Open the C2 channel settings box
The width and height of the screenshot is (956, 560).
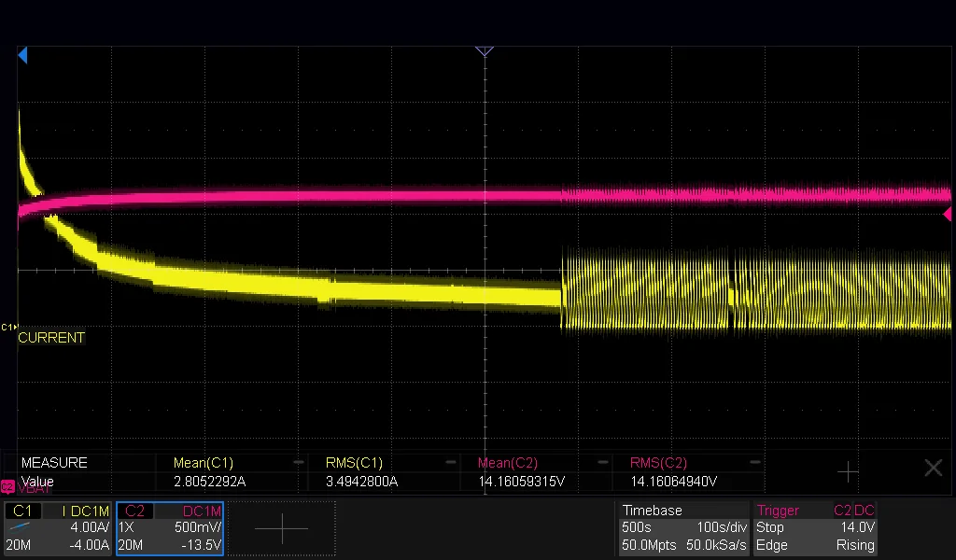[170, 528]
